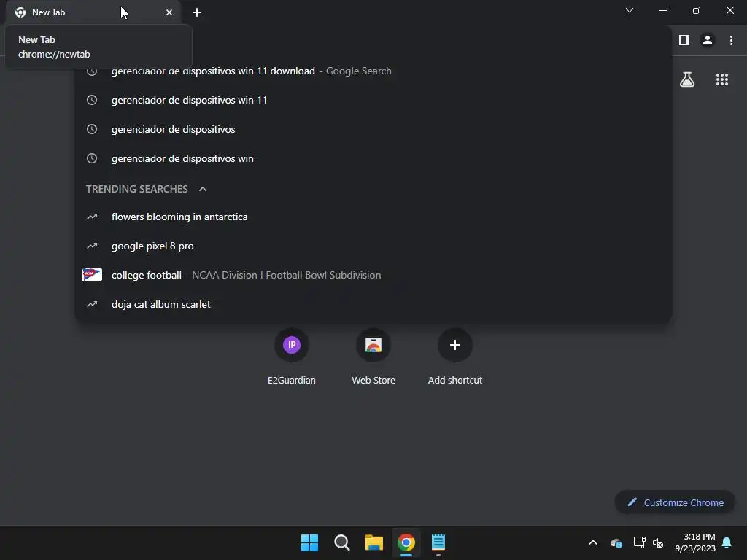Screen dimensions: 747x560
Task: Click the trending arrow beside 'google pixel 8 pro'
Action: click(92, 246)
